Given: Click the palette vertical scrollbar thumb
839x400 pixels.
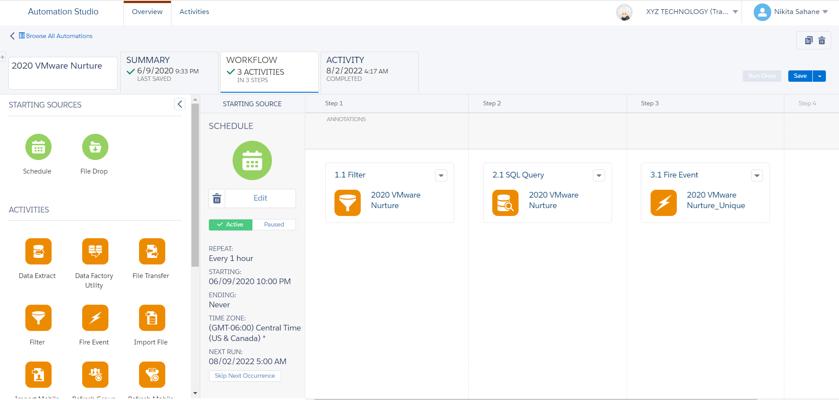Looking at the screenshot, I should click(195, 184).
